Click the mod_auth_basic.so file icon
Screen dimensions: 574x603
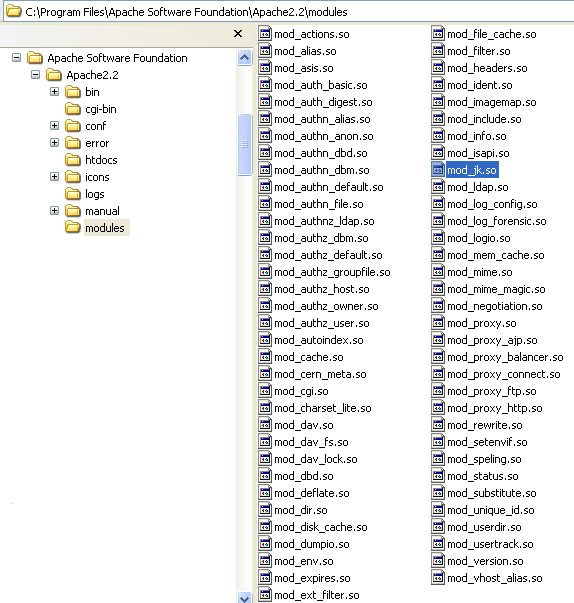(x=265, y=85)
